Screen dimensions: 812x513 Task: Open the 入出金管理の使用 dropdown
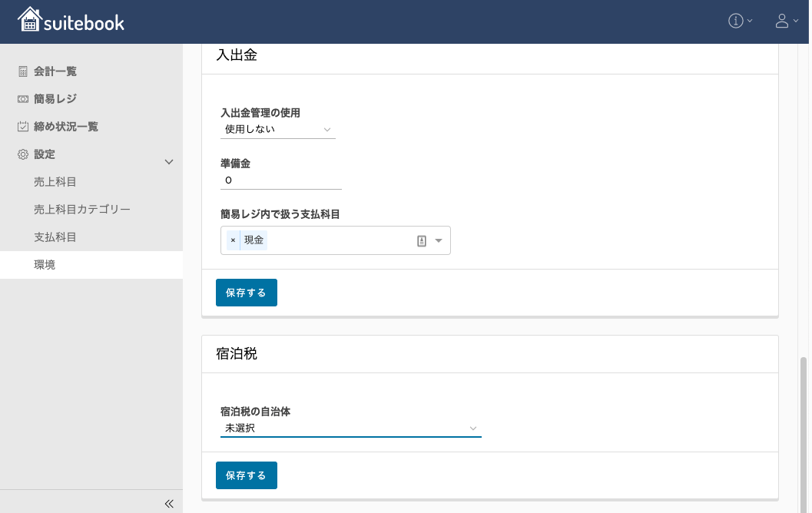coord(278,130)
